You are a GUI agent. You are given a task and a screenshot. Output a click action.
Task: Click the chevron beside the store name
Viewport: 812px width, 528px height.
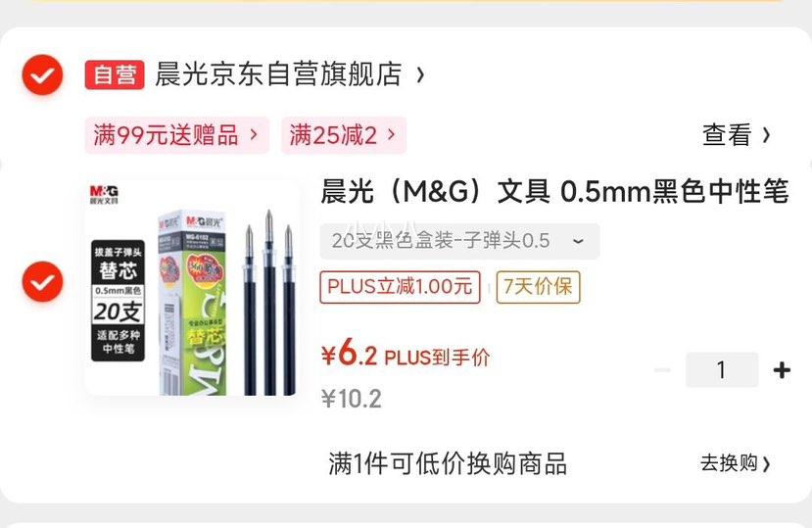[x=420, y=75]
